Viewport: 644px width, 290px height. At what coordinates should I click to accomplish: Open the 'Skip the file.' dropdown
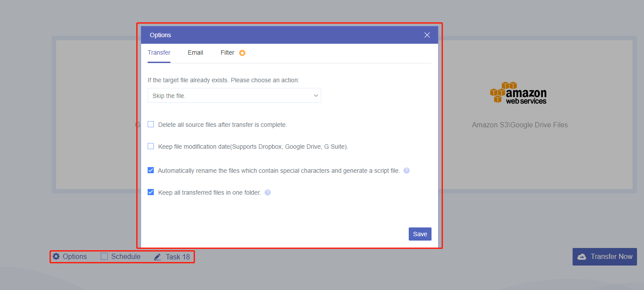coord(234,96)
